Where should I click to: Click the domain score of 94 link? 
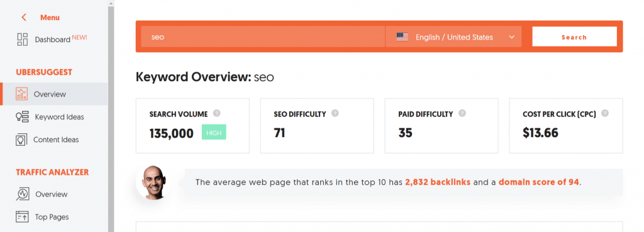(539, 182)
